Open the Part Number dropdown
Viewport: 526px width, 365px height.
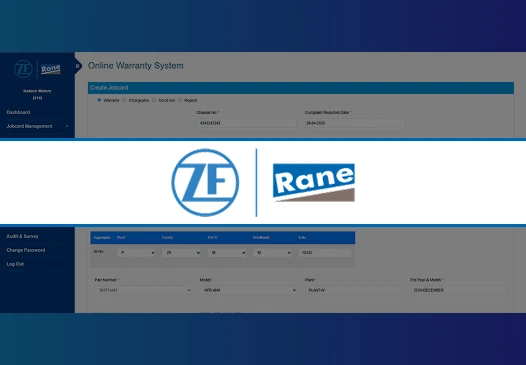(143, 290)
